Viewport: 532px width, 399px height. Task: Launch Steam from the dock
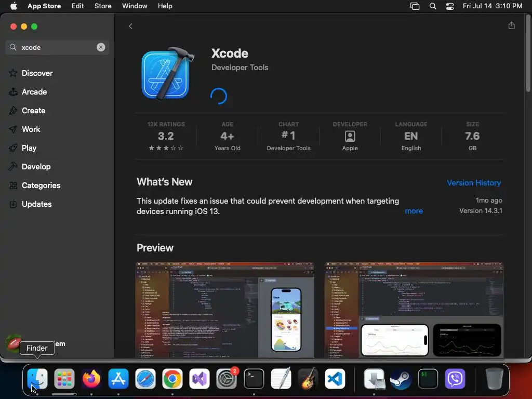coord(401,379)
